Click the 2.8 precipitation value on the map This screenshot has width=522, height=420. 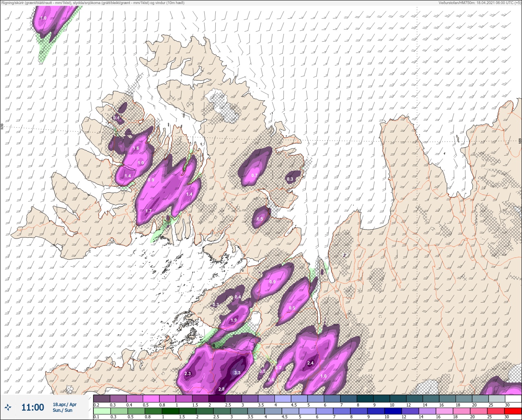pos(221,389)
